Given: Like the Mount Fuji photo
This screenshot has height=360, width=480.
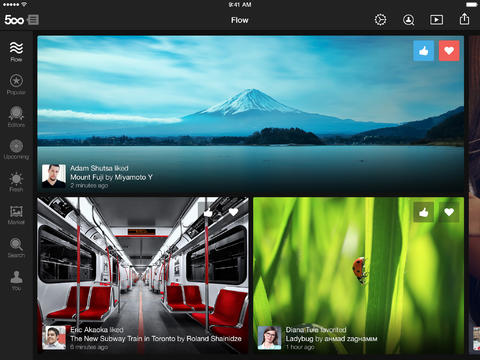Looking at the screenshot, I should pos(424,51).
